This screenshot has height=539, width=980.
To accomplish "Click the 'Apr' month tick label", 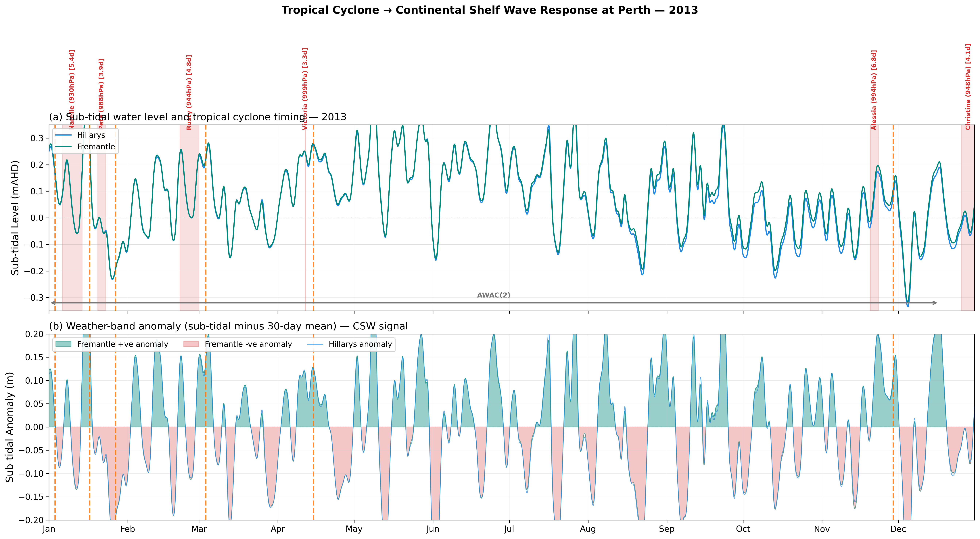I will [x=278, y=529].
